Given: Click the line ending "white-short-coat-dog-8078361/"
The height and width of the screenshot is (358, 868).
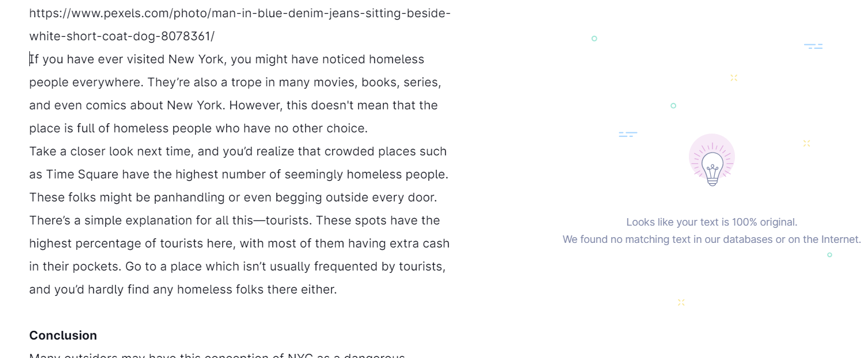Looking at the screenshot, I should 122,36.
